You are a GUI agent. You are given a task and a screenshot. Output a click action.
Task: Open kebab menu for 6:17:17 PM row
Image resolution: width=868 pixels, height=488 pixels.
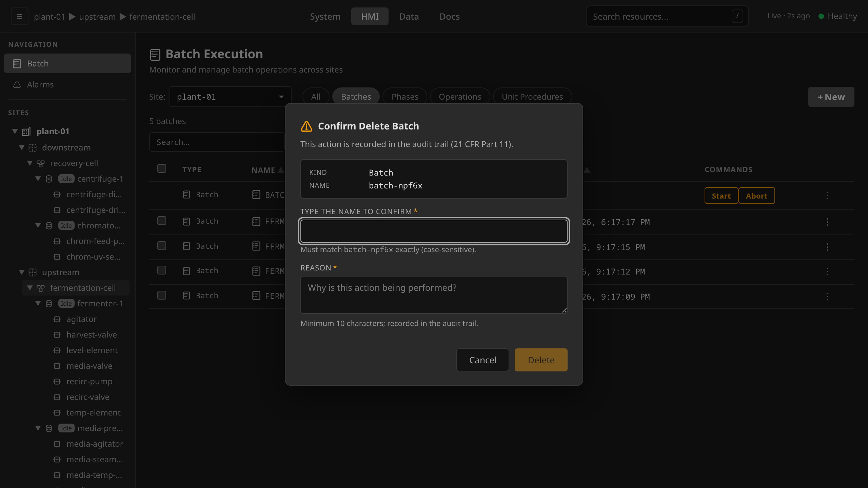tap(827, 222)
